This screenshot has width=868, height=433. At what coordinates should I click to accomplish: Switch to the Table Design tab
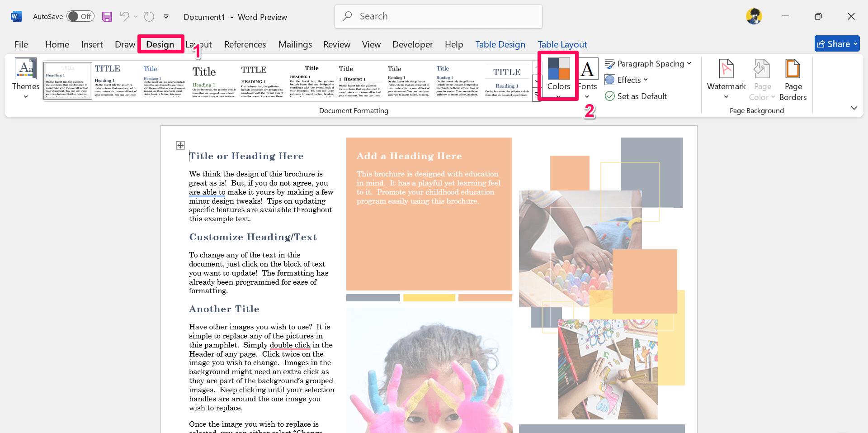click(x=500, y=44)
